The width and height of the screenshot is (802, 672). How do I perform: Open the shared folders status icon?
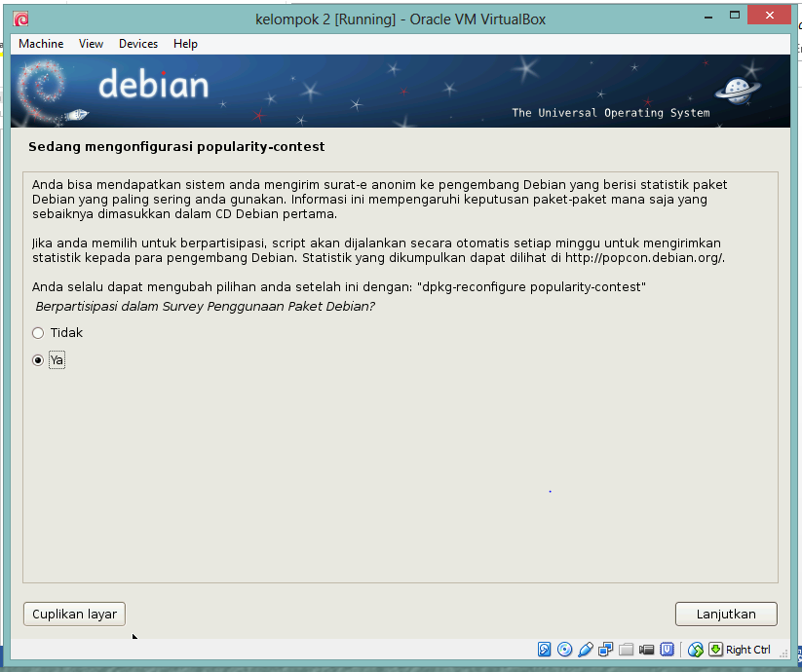pos(627,650)
